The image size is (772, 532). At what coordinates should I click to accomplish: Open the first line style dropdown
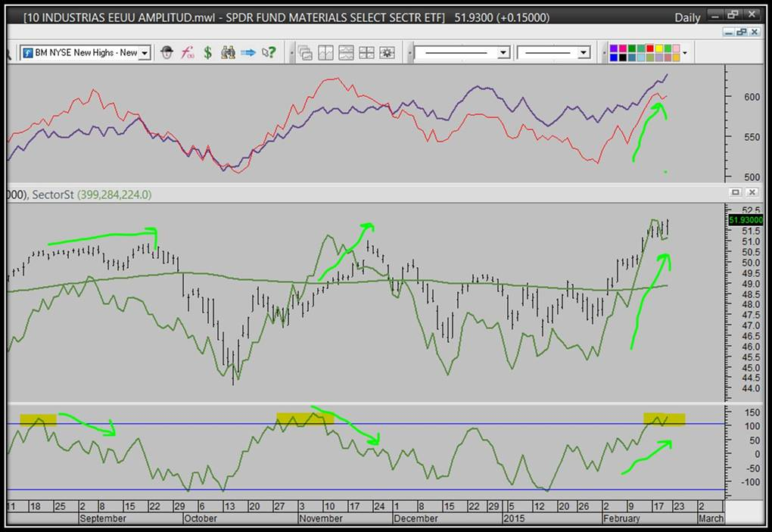click(503, 53)
